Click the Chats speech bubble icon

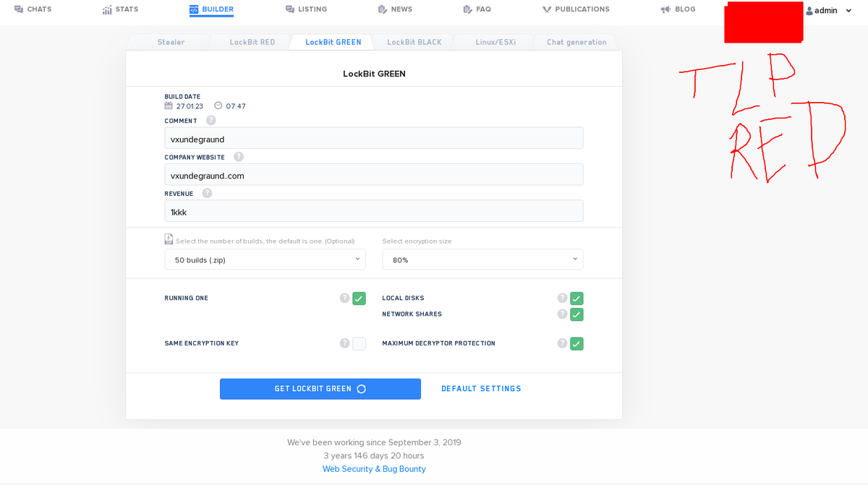click(x=19, y=9)
